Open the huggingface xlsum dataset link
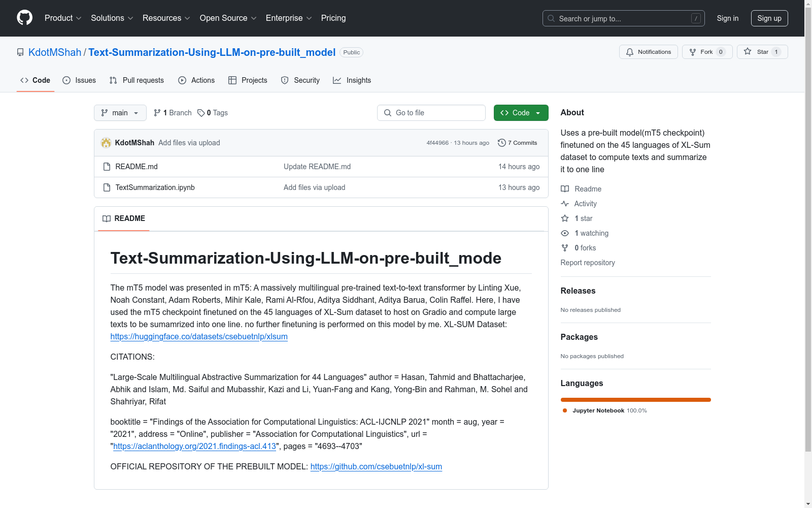 point(199,336)
